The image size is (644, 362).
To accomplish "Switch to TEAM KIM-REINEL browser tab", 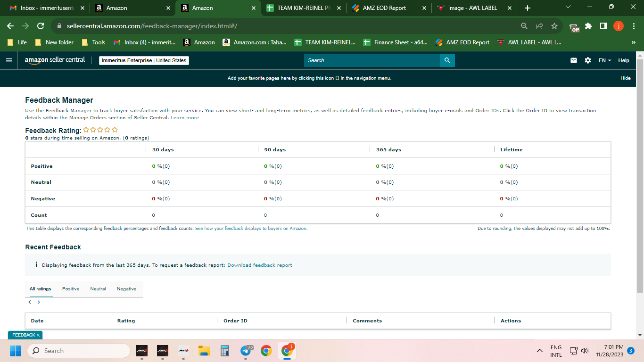I will (303, 8).
